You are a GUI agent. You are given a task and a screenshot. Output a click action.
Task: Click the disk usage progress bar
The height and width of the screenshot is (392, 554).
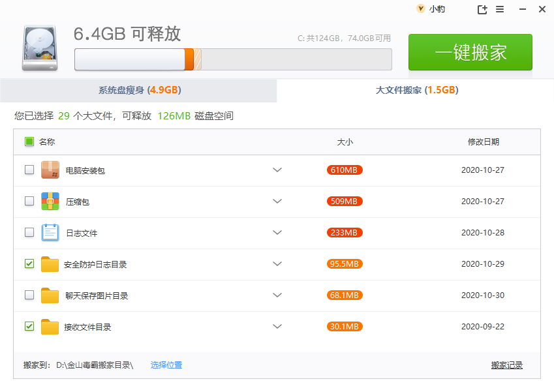[233, 59]
